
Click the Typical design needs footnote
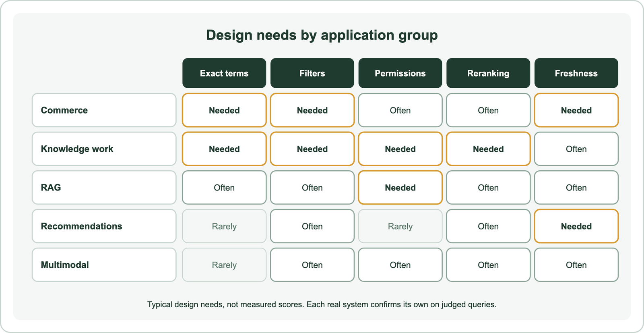pyautogui.click(x=322, y=304)
